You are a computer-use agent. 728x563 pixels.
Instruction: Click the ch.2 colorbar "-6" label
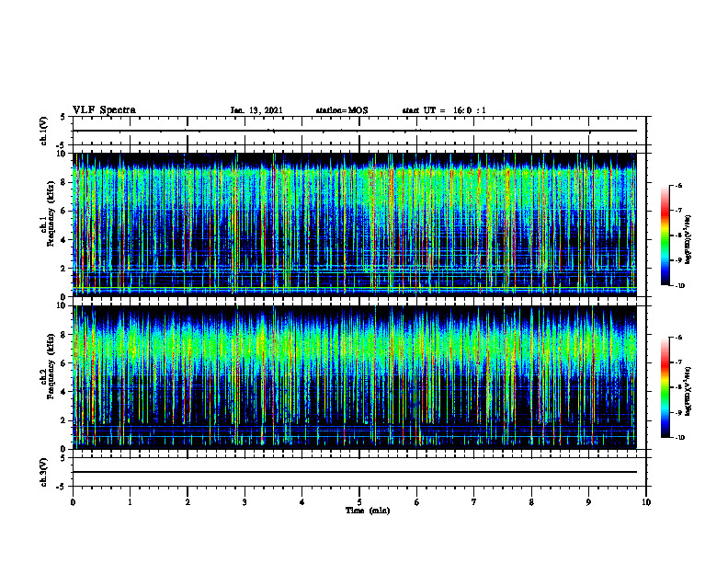coord(678,338)
